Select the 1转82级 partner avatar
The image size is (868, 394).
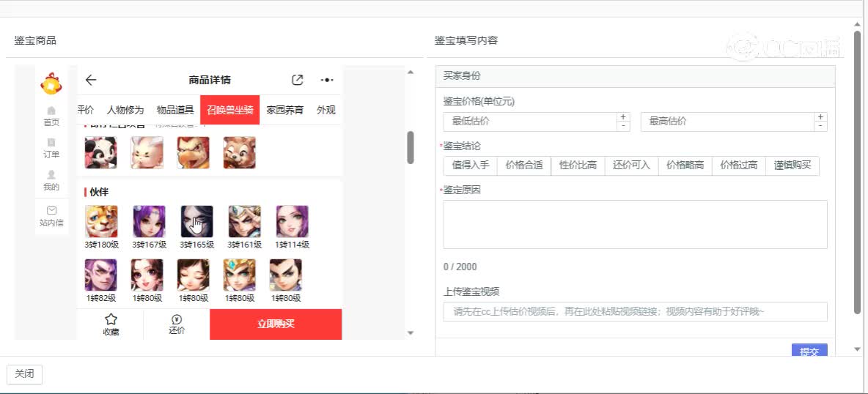100,275
